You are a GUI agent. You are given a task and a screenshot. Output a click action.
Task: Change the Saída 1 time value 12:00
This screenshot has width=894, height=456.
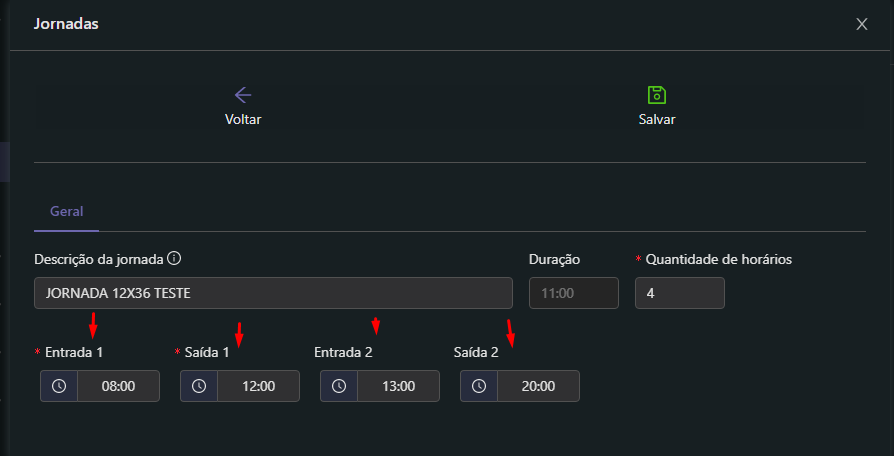(258, 386)
